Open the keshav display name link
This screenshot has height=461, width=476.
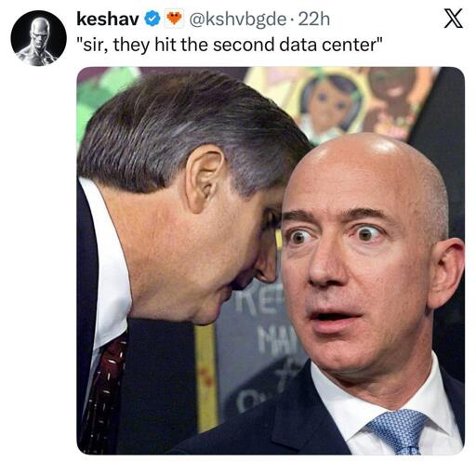[x=108, y=20]
